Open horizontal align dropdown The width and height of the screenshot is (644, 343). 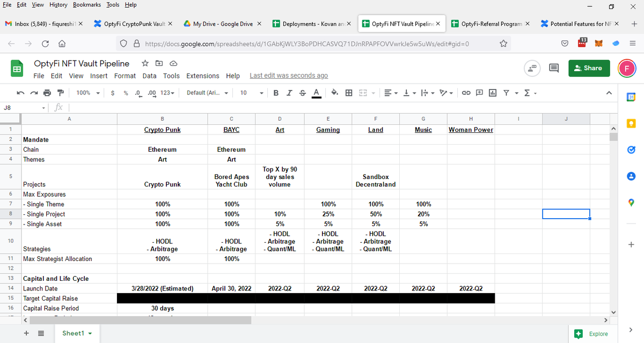coord(390,93)
